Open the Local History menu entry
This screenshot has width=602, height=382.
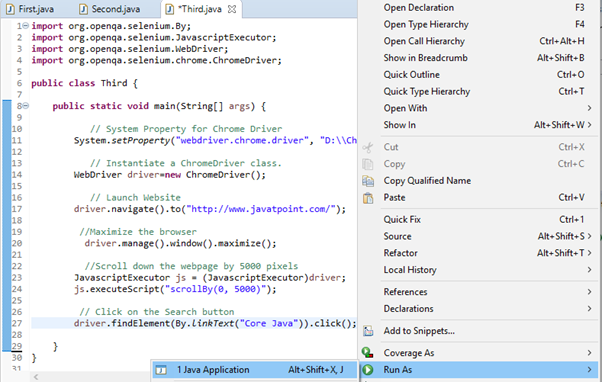tap(479, 270)
